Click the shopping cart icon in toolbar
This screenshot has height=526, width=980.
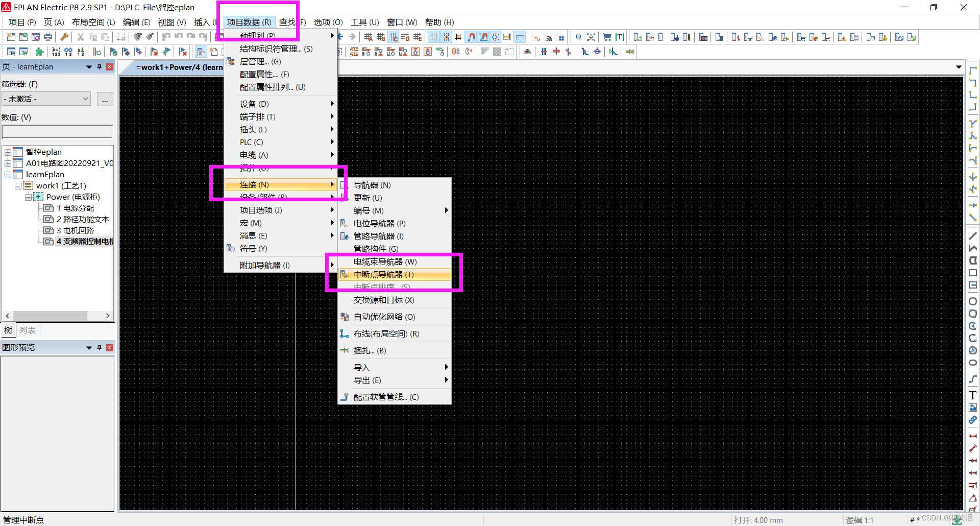click(607, 37)
